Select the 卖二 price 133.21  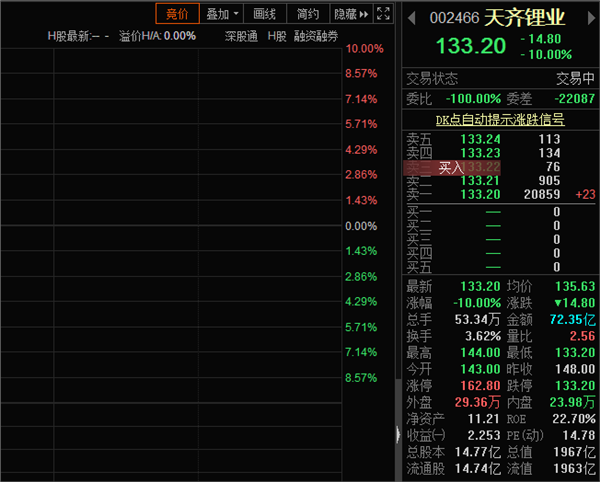pos(480,181)
